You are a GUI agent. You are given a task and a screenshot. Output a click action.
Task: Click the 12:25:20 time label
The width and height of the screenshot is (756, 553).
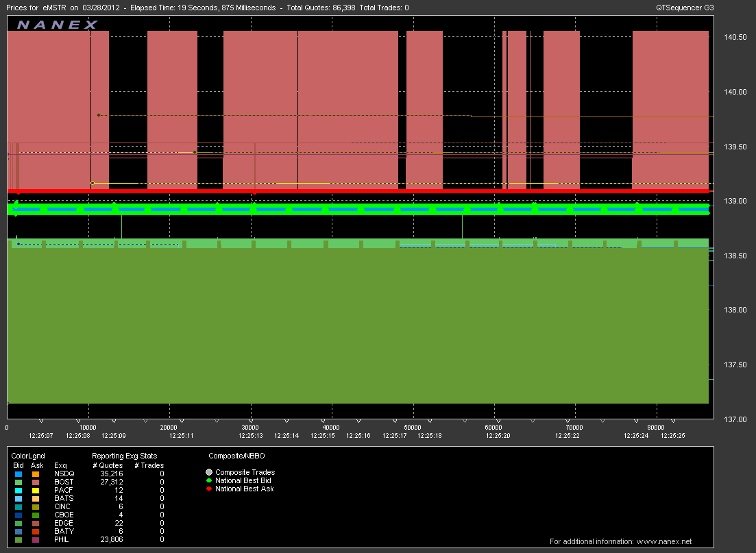[x=498, y=436]
